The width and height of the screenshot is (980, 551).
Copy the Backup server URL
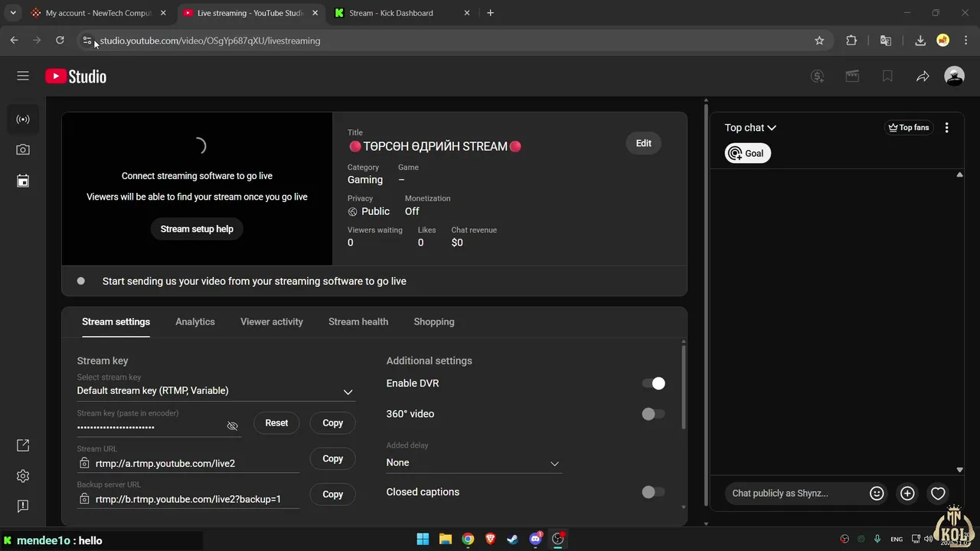(x=332, y=494)
